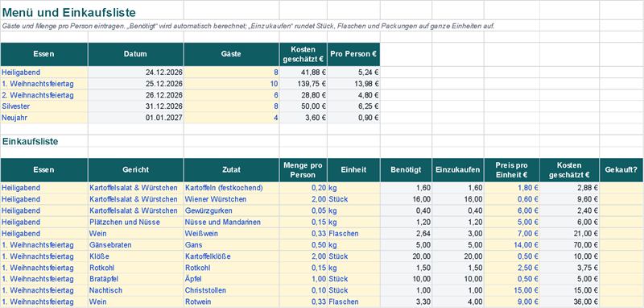Select the Rotkohl cost 3,75 €
Image resolution: width=644 pixels, height=308 pixels.
click(x=569, y=268)
